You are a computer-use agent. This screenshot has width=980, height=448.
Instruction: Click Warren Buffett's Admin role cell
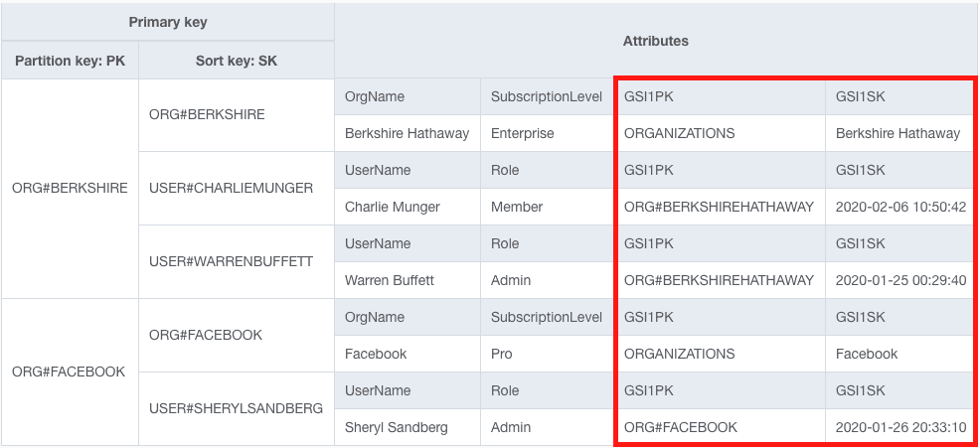pyautogui.click(x=511, y=280)
